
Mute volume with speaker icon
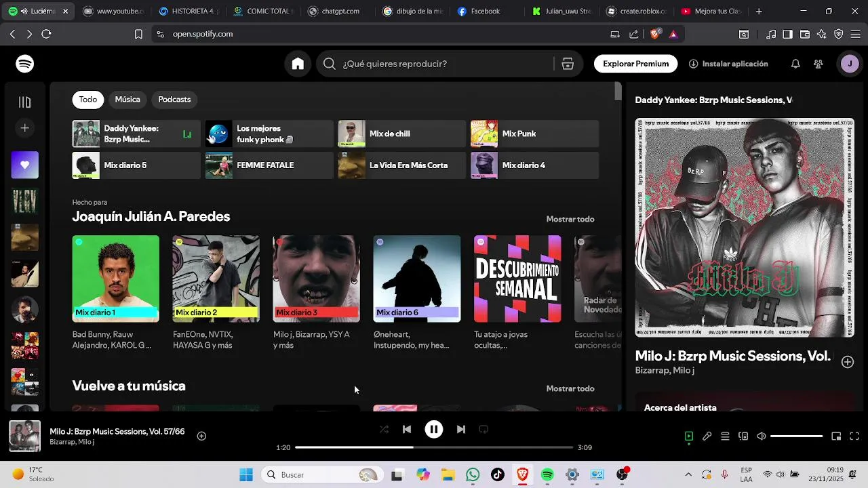[x=762, y=436]
